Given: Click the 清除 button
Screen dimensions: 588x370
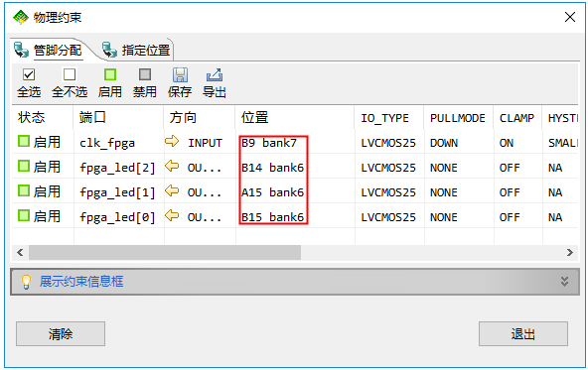Looking at the screenshot, I should pos(61,333).
